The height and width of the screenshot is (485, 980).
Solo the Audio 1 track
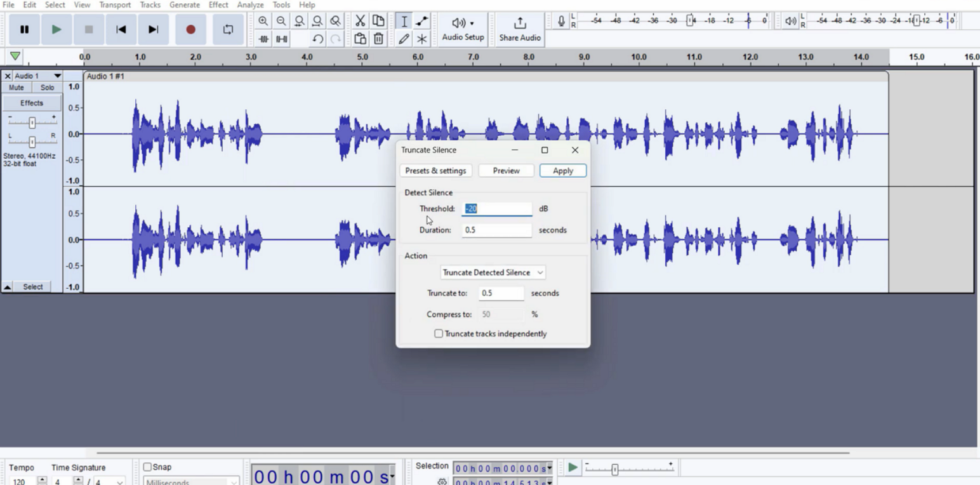point(47,88)
